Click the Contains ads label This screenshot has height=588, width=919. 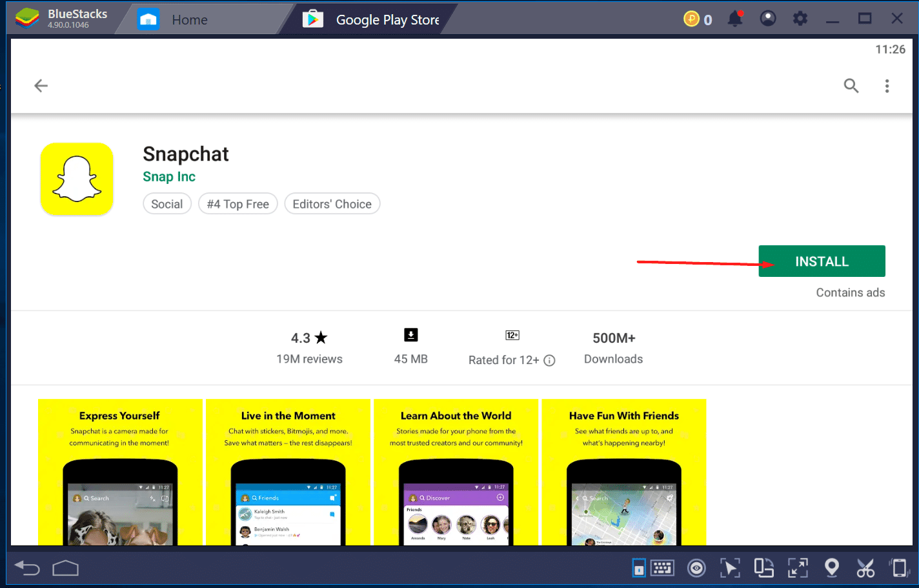pos(851,292)
